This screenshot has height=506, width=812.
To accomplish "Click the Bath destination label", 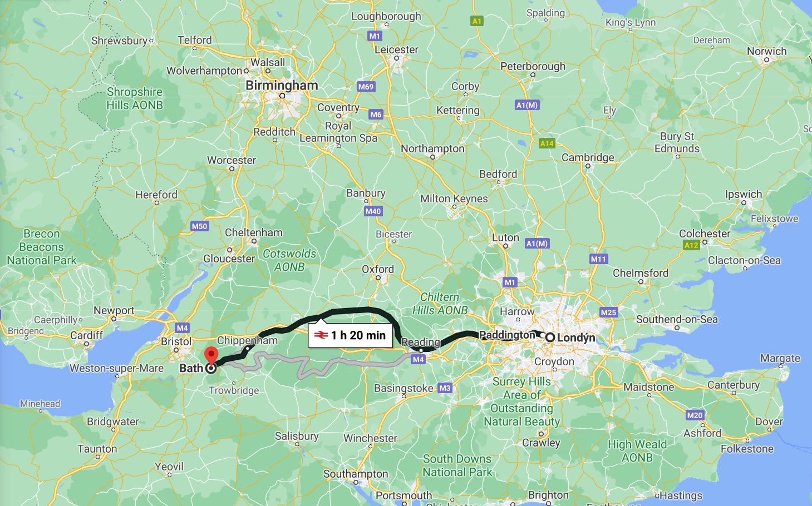I will (191, 368).
